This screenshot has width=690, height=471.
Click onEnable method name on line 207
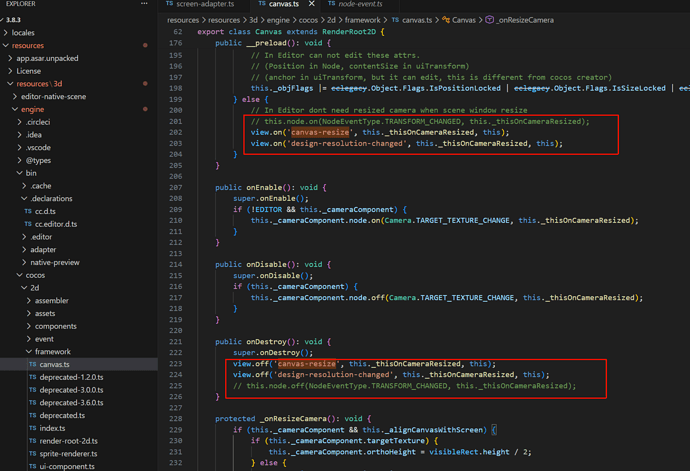[x=264, y=188]
